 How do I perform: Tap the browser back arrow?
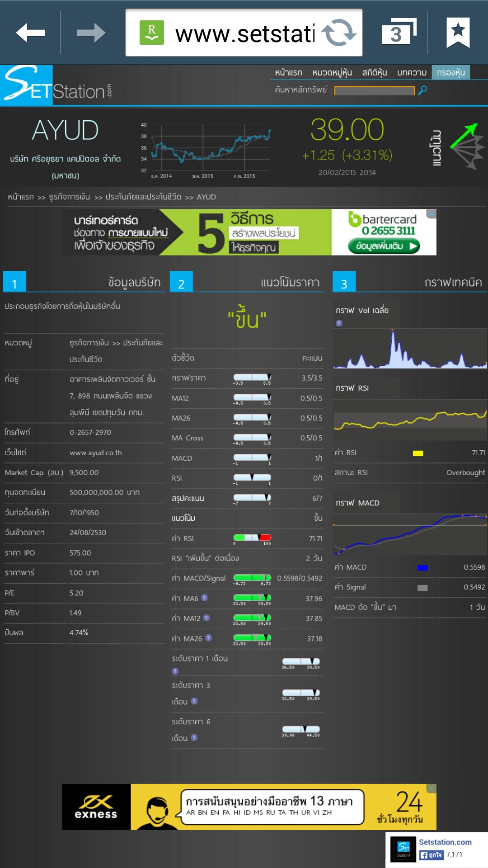click(x=30, y=33)
